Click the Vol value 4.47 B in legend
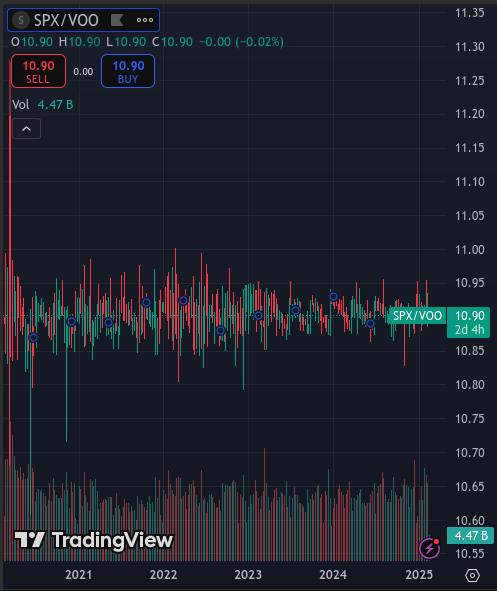This screenshot has width=497, height=591. [x=55, y=105]
